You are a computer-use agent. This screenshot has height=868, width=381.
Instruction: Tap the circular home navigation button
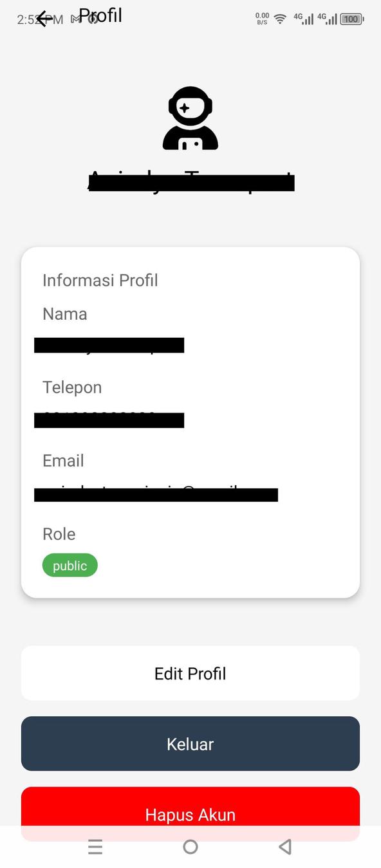click(x=190, y=847)
